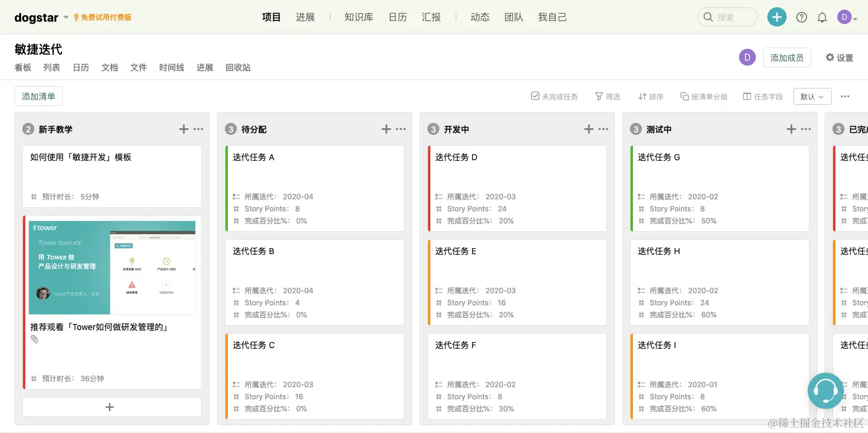Image resolution: width=868 pixels, height=433 pixels.
Task: Open the notifications bell
Action: tap(822, 17)
